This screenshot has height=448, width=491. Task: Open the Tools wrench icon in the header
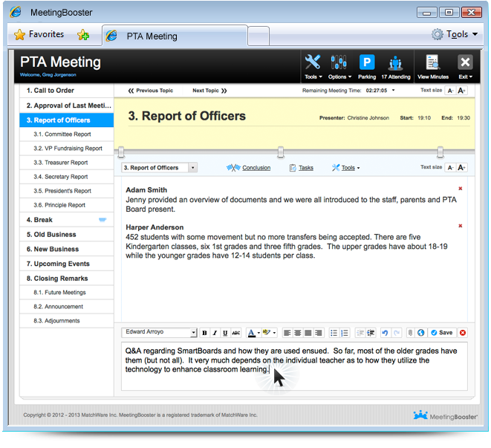click(x=313, y=62)
